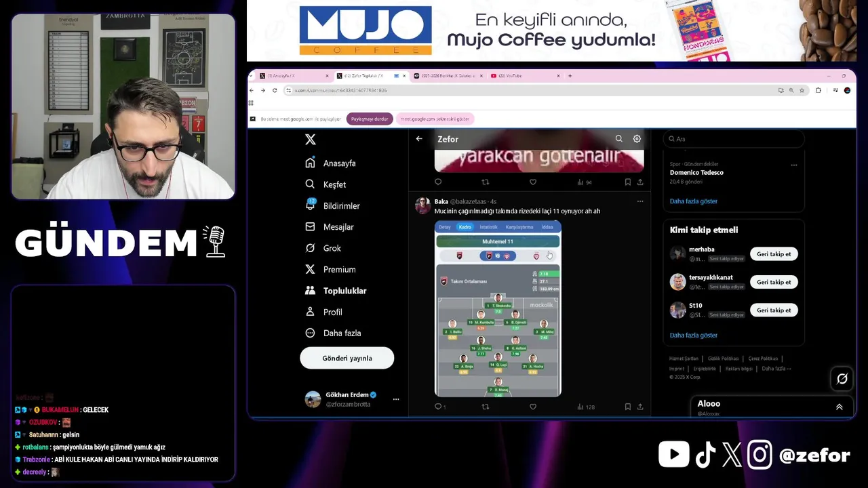Open browser extensions puzzle icon
This screenshot has width=868, height=488.
pos(818,90)
